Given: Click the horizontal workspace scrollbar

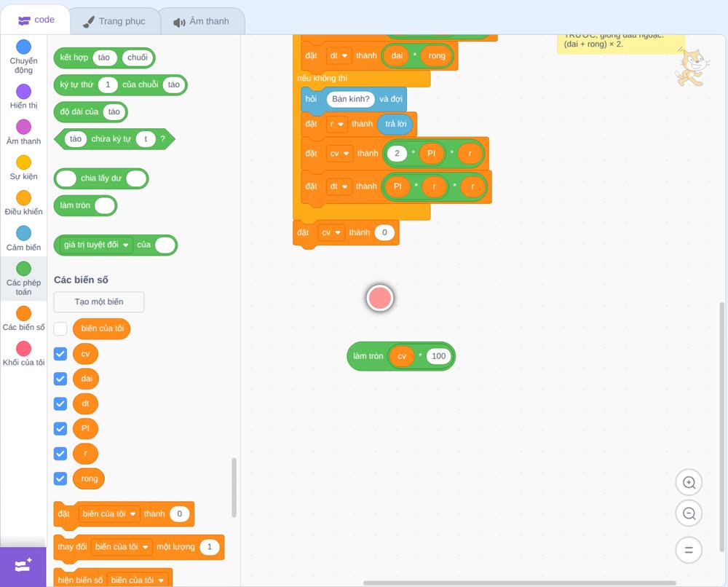Looking at the screenshot, I should [519, 583].
